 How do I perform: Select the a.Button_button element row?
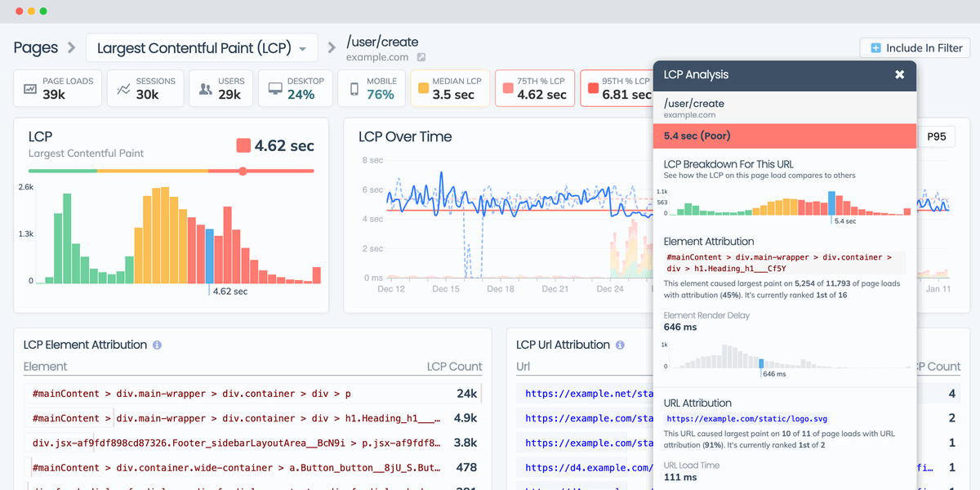pyautogui.click(x=252, y=468)
